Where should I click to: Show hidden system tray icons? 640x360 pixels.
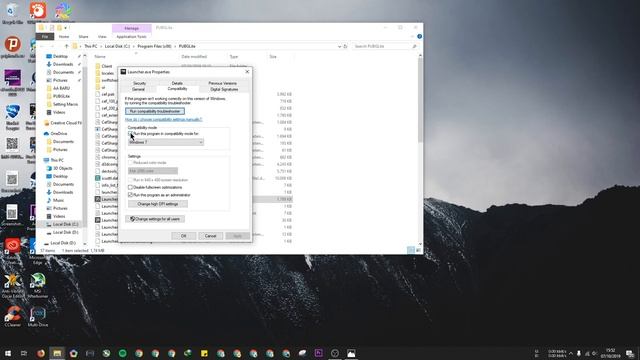[571, 353]
